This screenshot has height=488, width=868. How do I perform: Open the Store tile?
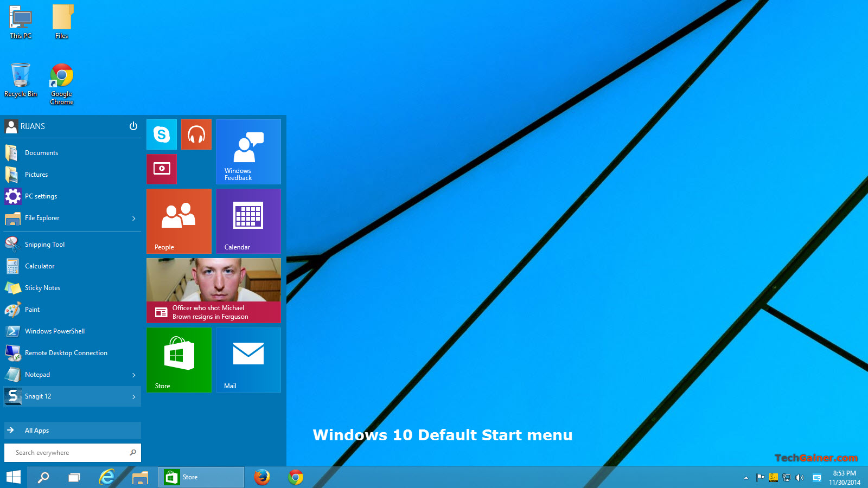point(178,359)
